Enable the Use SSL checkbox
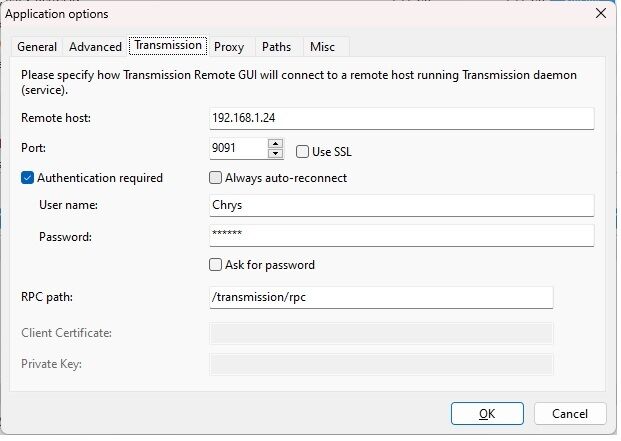 [303, 152]
